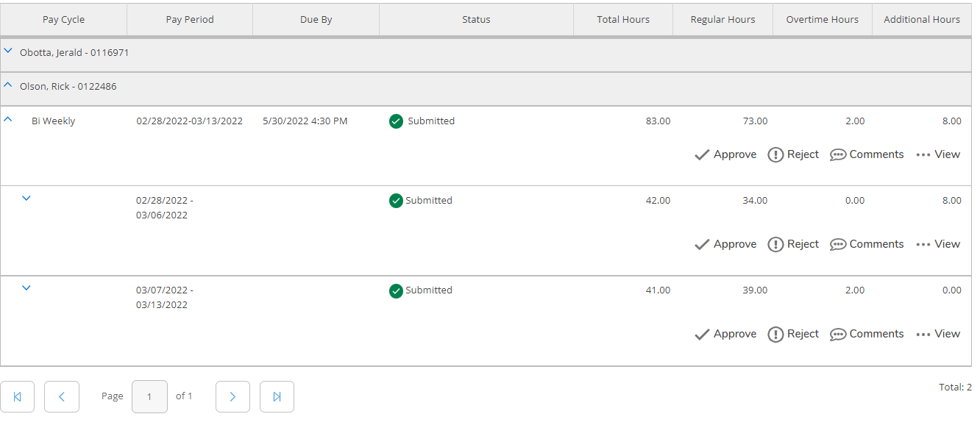The width and height of the screenshot is (980, 425).
Task: Reject the week of 03/07/2022 - 03/13/2022
Action: click(x=793, y=334)
